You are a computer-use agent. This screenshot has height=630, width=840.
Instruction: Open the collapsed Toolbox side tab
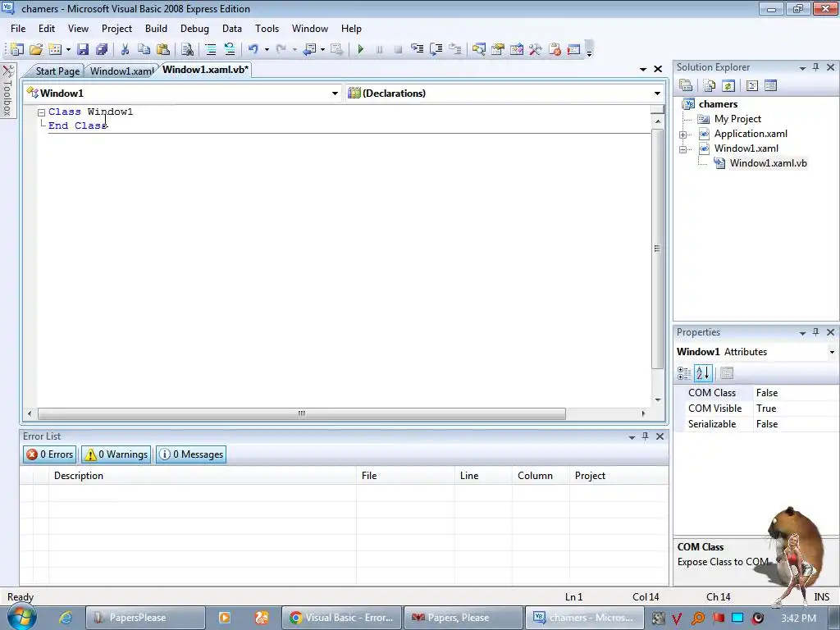click(x=7, y=91)
